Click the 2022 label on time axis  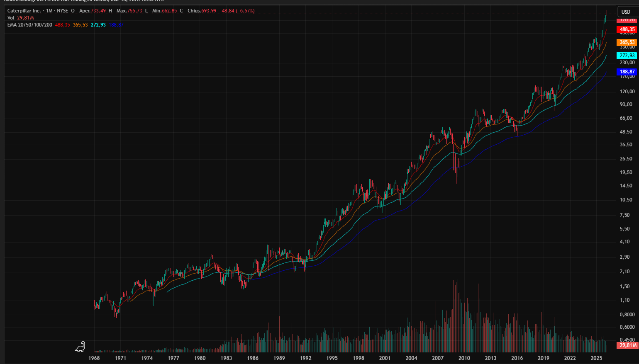click(x=570, y=358)
